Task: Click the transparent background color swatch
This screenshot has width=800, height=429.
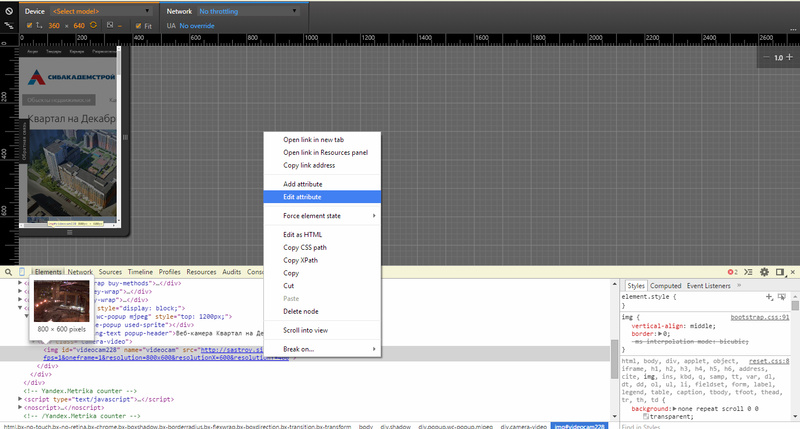Action: pos(646,416)
